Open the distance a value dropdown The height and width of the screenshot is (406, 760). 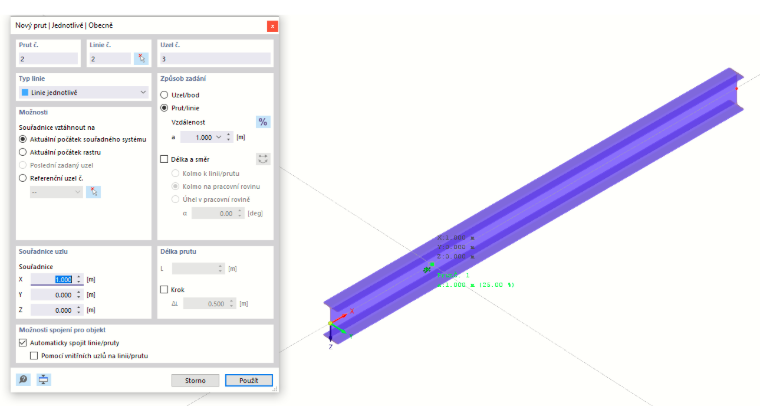[219, 138]
